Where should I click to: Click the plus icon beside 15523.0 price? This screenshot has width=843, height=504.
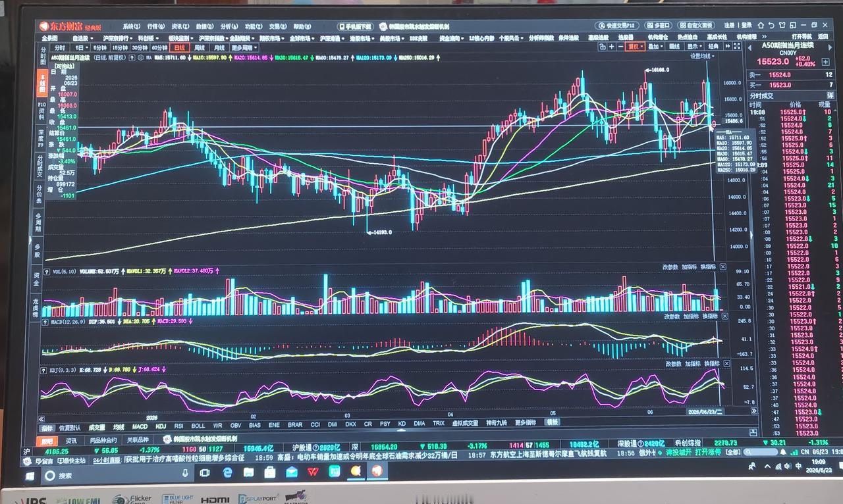pos(825,62)
